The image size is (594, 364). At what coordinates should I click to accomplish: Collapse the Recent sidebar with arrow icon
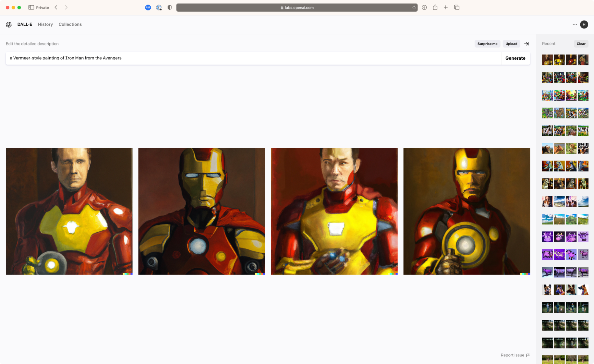coord(527,44)
